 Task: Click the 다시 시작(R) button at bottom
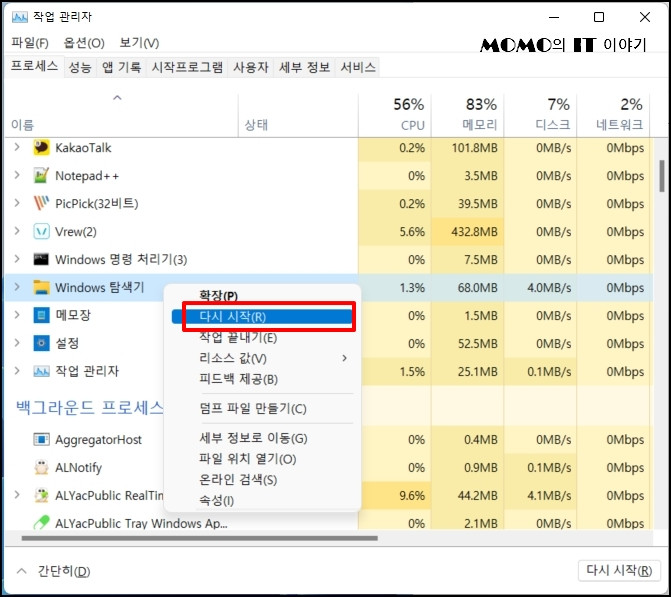619,570
